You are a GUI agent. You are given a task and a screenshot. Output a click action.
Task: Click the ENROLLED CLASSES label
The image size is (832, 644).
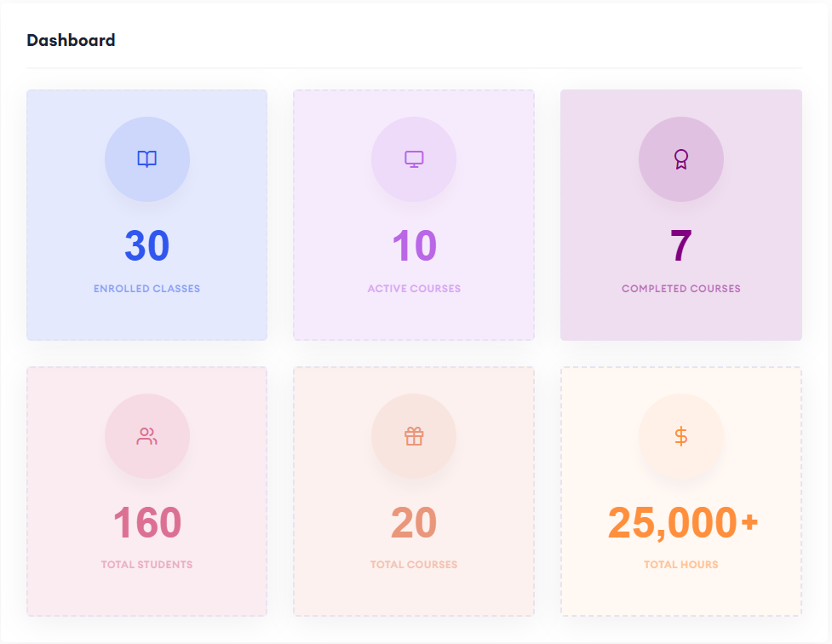click(x=147, y=288)
